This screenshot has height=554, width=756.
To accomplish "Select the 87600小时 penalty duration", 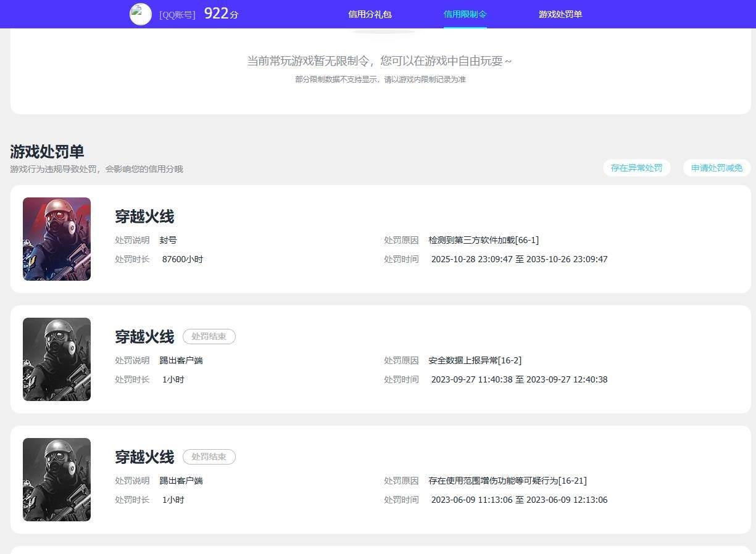I will [x=183, y=259].
